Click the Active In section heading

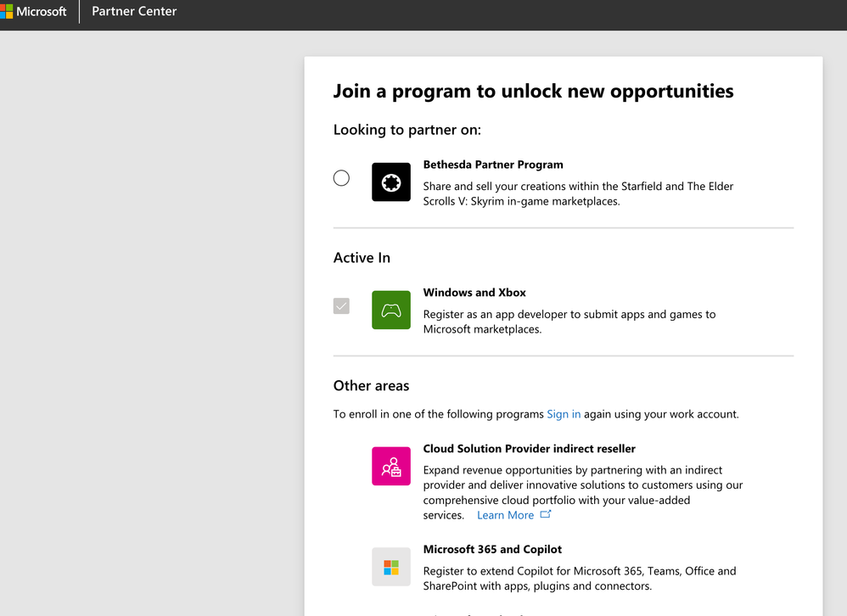(362, 257)
